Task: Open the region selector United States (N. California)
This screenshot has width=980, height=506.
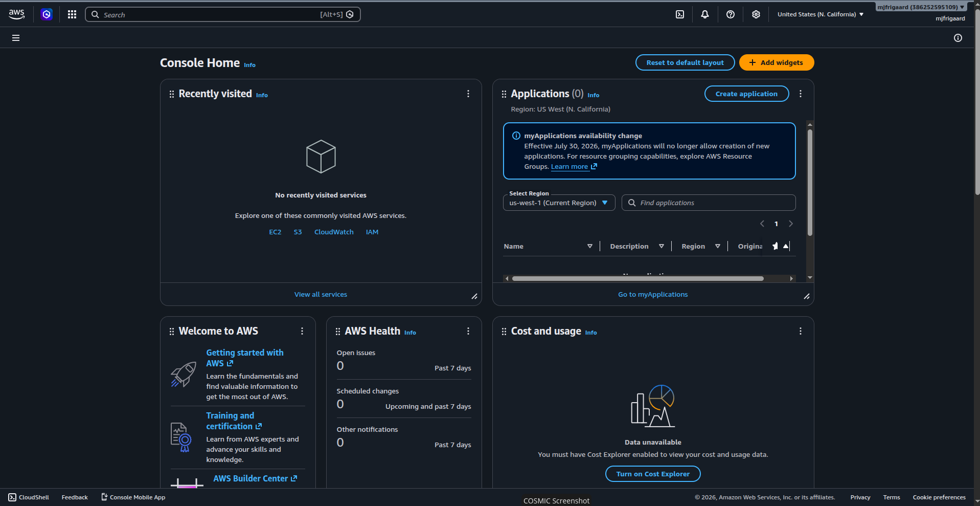Action: click(821, 14)
